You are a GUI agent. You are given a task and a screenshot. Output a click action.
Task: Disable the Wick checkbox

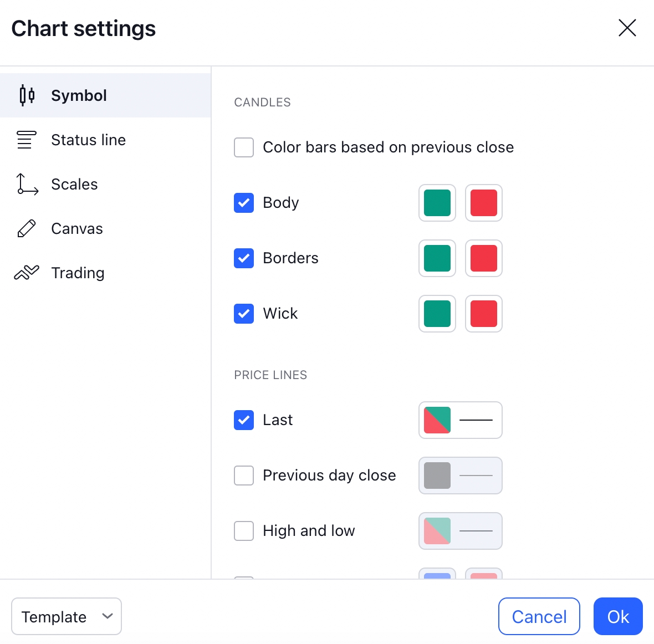point(244,314)
